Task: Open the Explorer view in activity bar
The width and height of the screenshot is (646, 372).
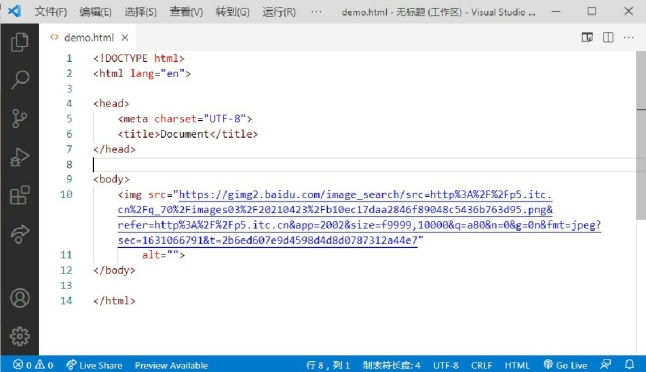Action: [x=19, y=42]
